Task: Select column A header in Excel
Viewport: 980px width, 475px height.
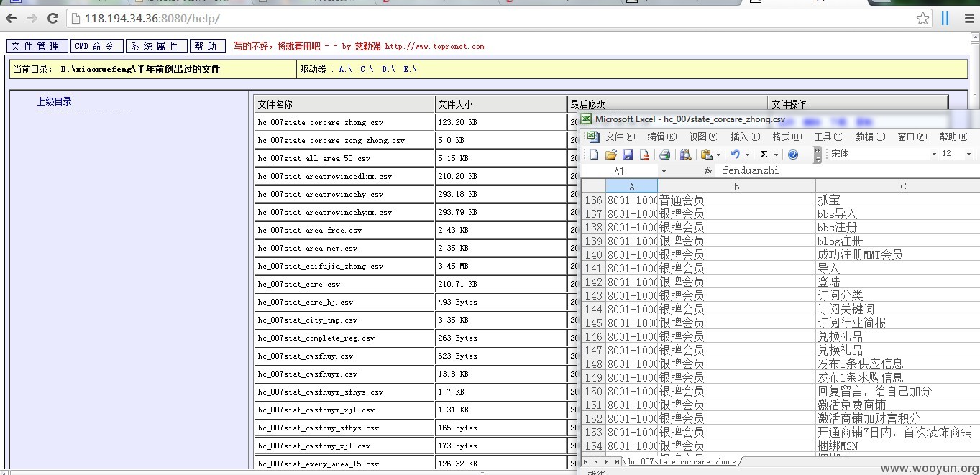Action: pyautogui.click(x=631, y=186)
